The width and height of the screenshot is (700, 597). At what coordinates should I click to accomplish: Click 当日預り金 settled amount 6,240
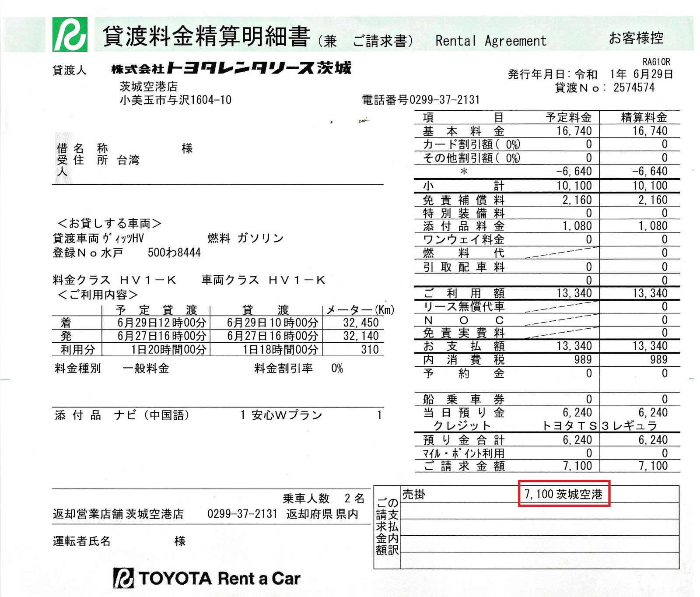(x=653, y=412)
